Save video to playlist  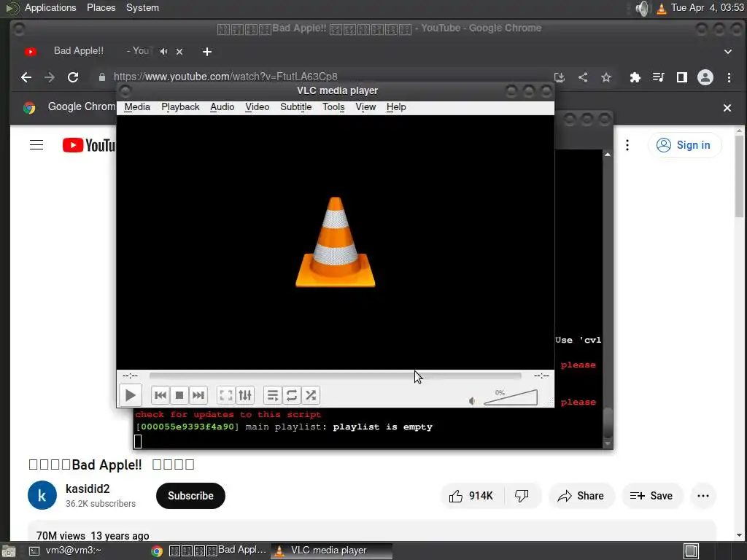(x=651, y=496)
